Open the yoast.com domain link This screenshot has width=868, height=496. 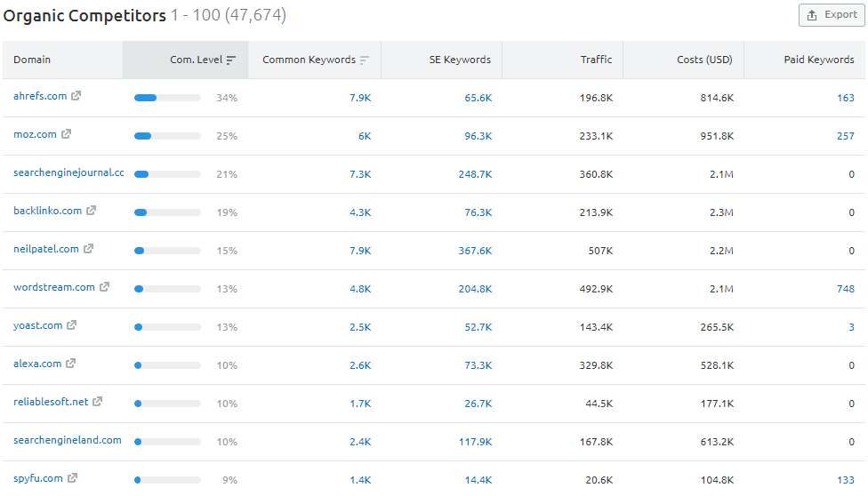pos(37,325)
